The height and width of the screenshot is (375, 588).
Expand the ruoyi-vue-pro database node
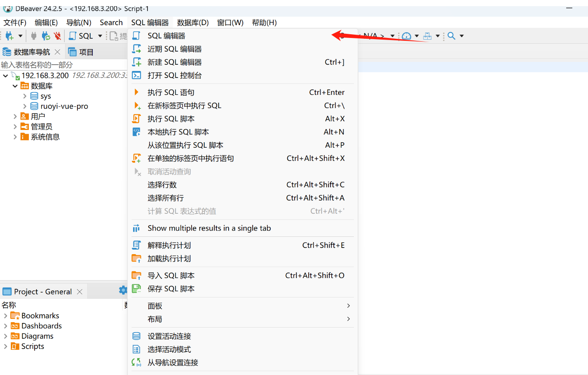coord(25,106)
